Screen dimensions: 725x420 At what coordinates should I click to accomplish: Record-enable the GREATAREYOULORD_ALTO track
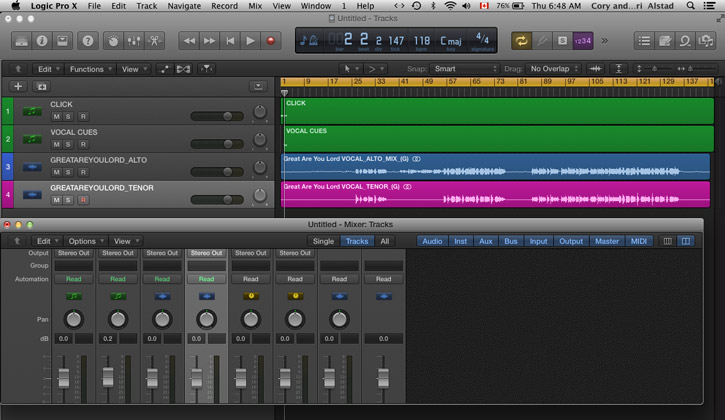[83, 172]
